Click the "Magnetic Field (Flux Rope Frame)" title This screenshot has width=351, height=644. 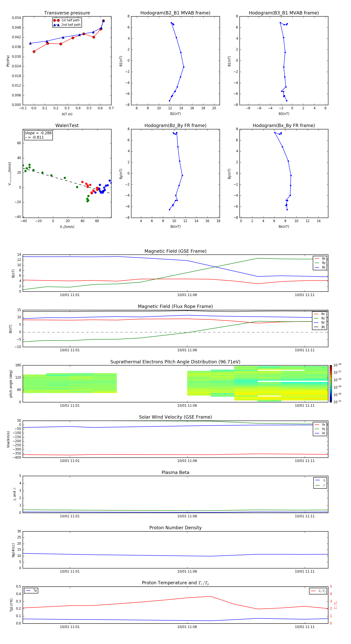tap(175, 307)
